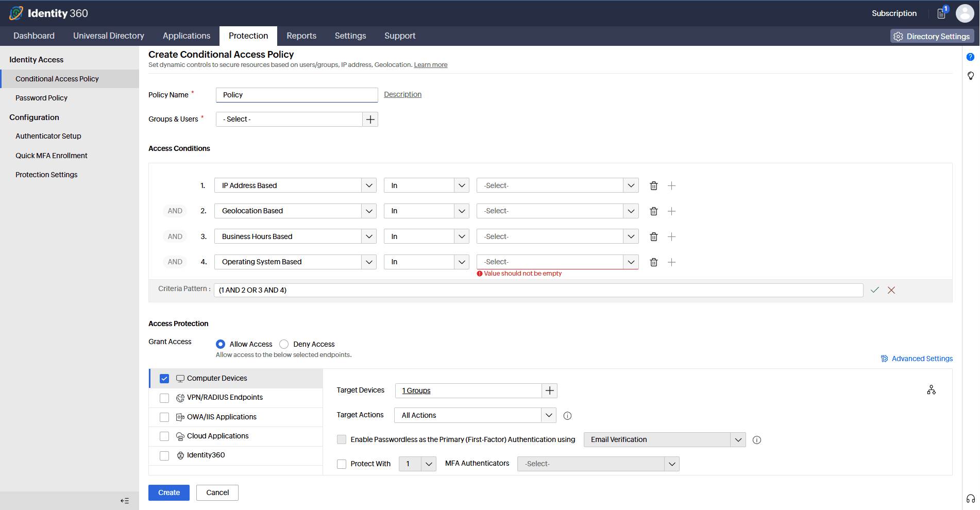Add condition after IP Address Based row
The width and height of the screenshot is (980, 510).
[x=671, y=185]
